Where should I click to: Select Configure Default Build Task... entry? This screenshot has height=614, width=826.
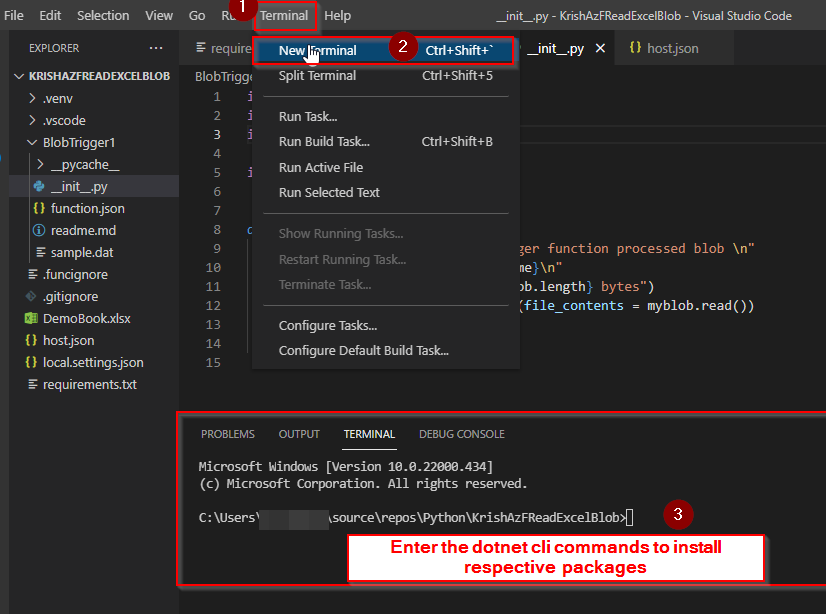pyautogui.click(x=386, y=351)
